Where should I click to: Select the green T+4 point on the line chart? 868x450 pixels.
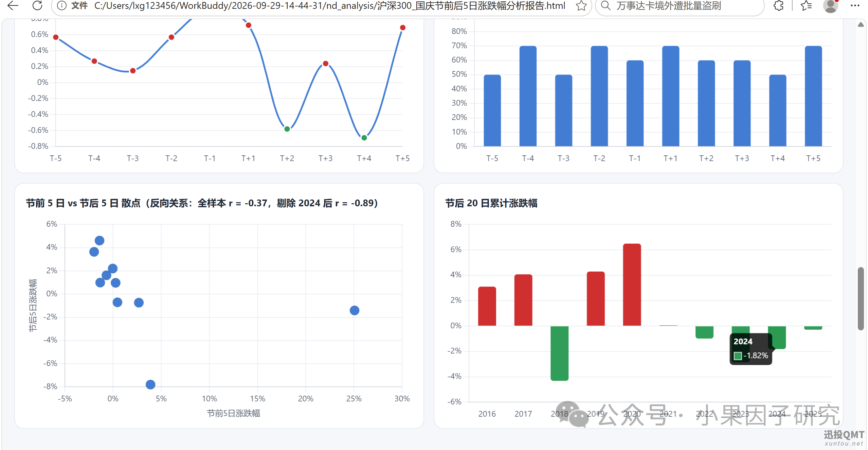point(364,138)
